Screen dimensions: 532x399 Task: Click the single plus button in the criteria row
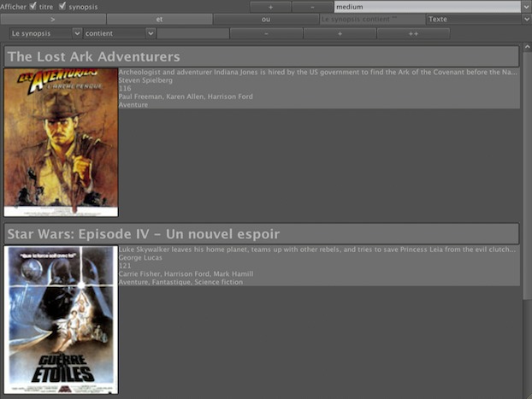(340, 33)
